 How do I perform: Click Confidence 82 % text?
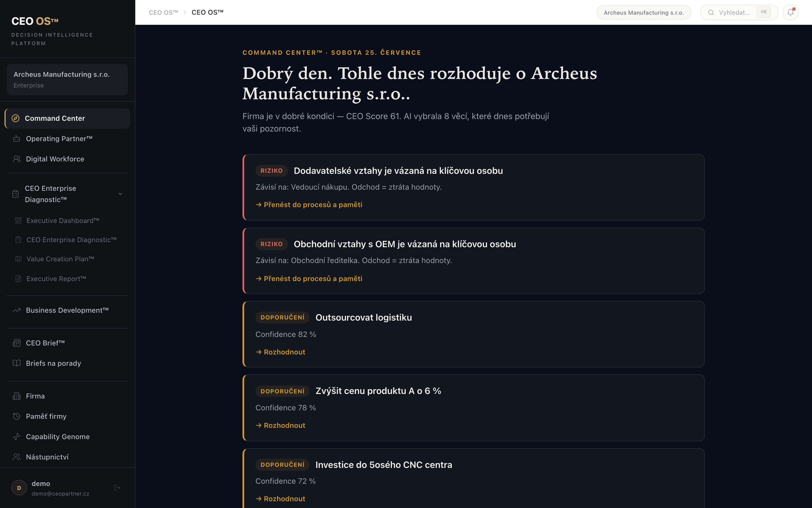(x=286, y=334)
